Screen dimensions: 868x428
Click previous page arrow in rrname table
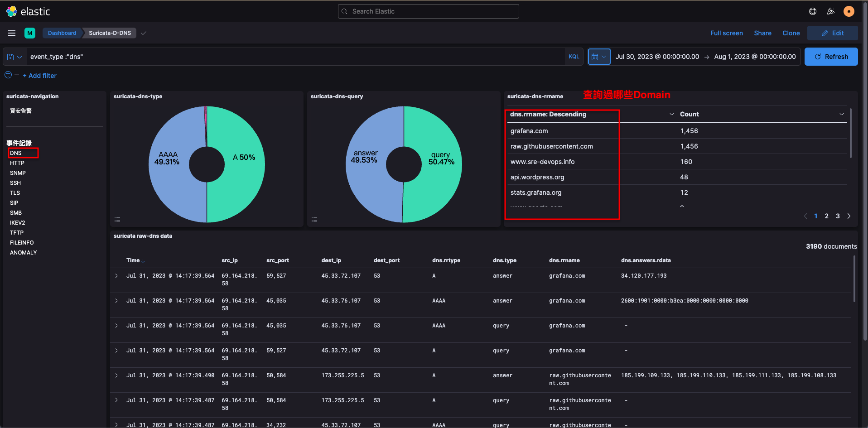[805, 216]
